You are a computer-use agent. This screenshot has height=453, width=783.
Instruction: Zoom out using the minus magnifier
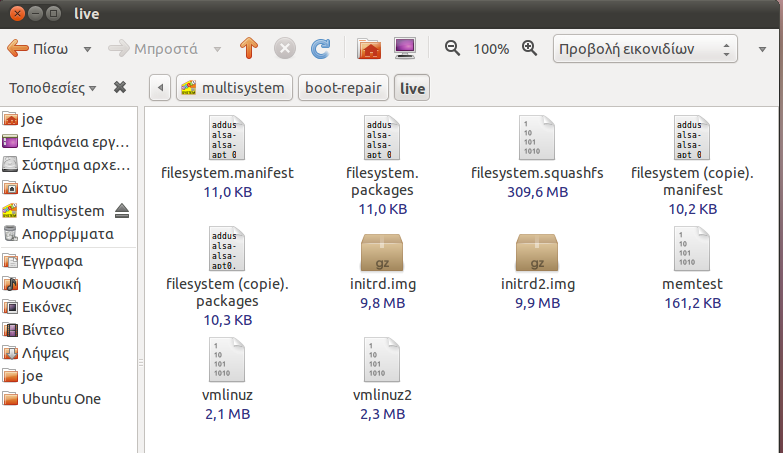pyautogui.click(x=452, y=48)
